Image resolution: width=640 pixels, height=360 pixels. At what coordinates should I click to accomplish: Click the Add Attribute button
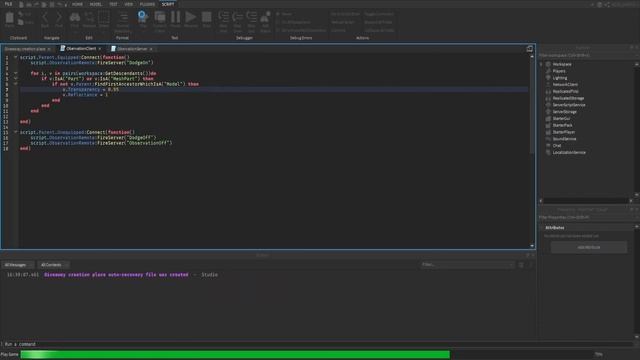[x=589, y=247]
